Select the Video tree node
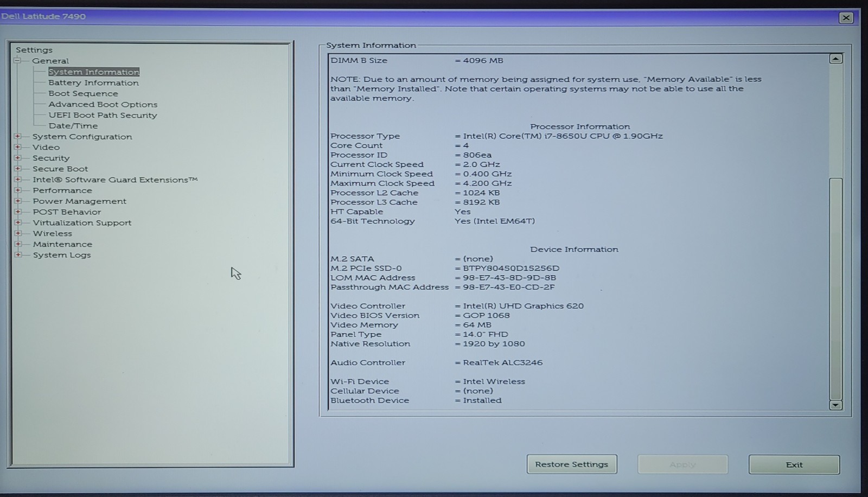 pos(46,147)
